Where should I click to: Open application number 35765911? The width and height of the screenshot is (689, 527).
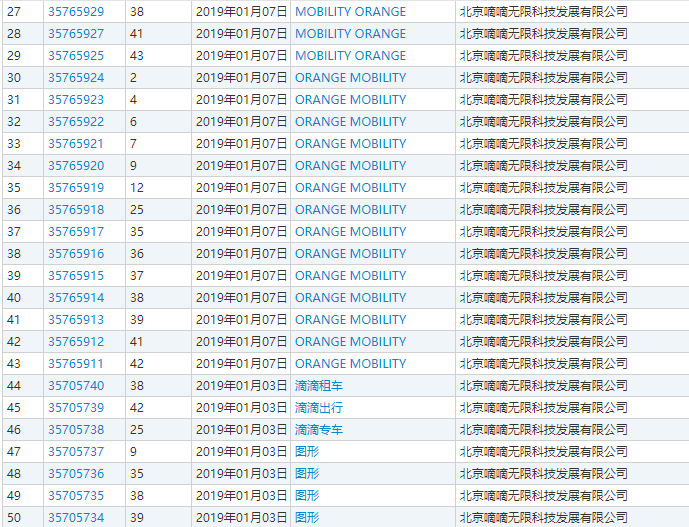point(76,363)
